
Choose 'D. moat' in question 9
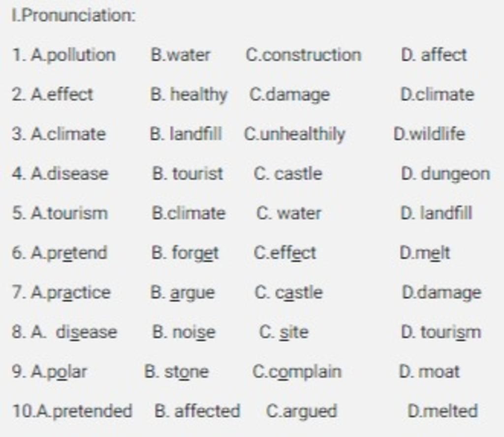(x=429, y=372)
